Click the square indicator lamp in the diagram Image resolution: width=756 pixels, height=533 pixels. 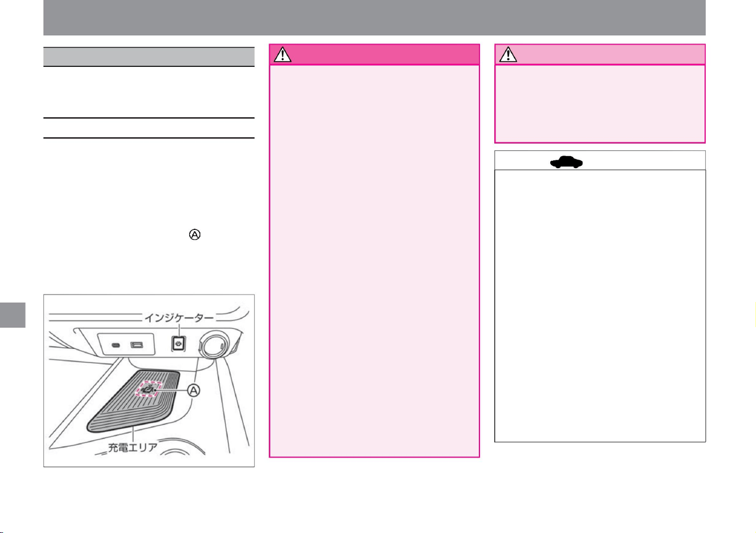point(179,345)
